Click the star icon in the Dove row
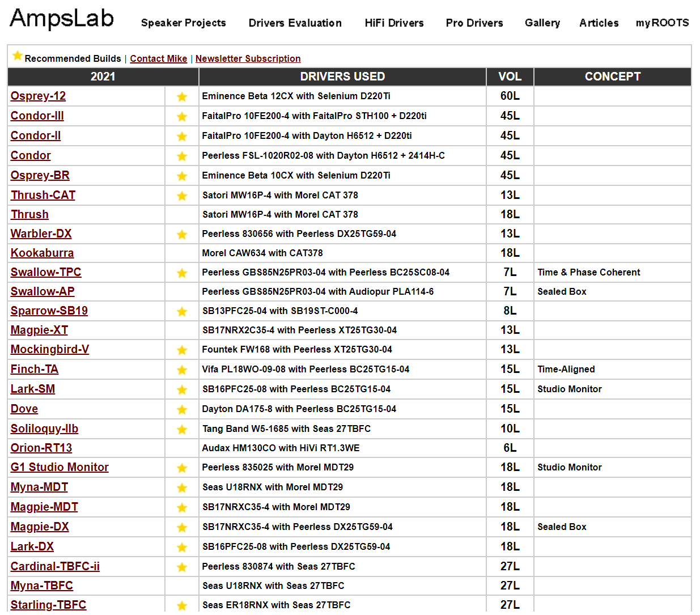 pos(182,410)
